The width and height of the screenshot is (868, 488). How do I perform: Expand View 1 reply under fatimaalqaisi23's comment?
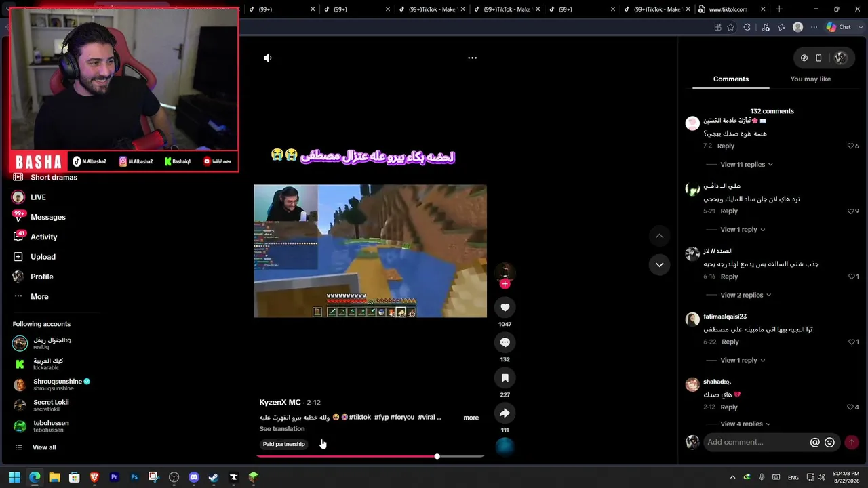(743, 361)
